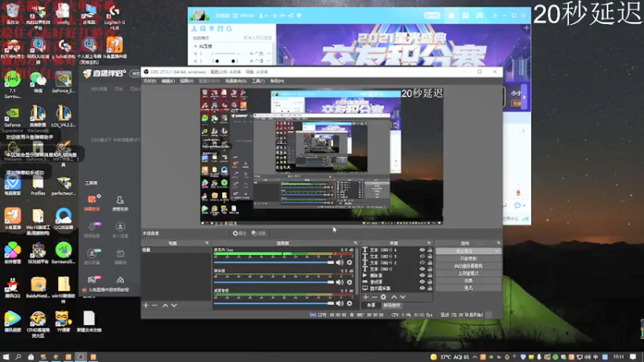Select the 场景 item in scenes list
The height and width of the screenshot is (362, 644).
coord(176,250)
